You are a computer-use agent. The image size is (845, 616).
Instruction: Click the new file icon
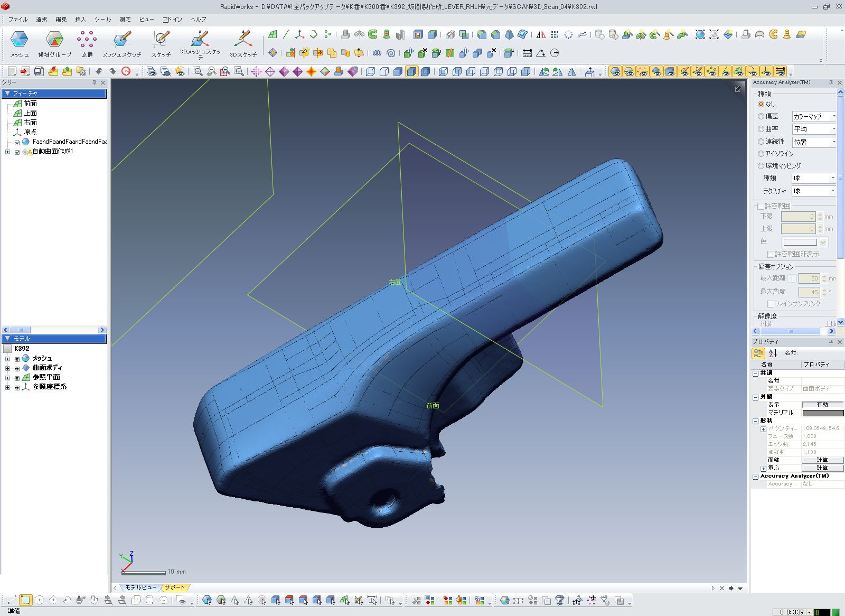[12, 71]
